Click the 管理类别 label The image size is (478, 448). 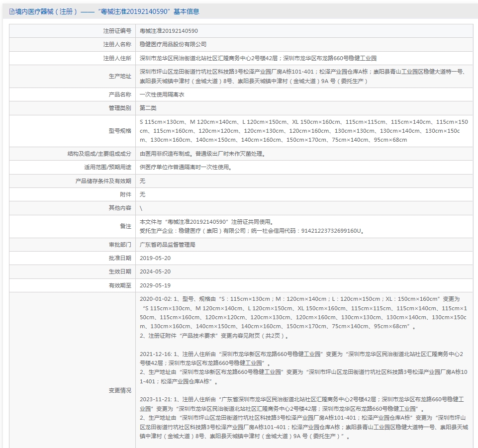[120, 108]
